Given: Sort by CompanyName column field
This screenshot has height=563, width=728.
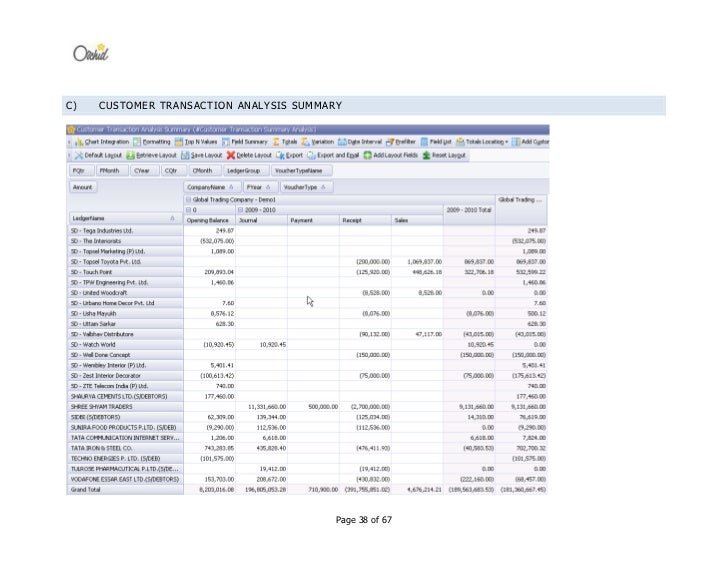Looking at the screenshot, I should (x=213, y=187).
